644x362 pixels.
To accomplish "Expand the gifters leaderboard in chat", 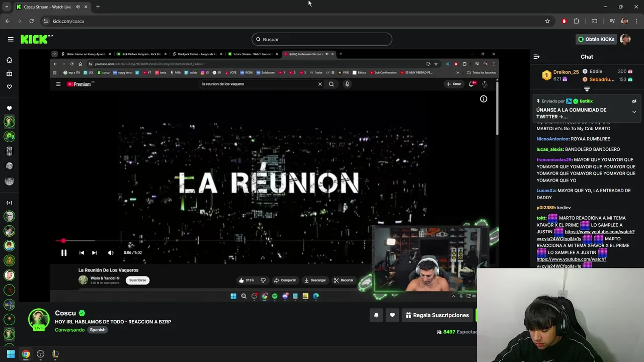I will (x=587, y=89).
